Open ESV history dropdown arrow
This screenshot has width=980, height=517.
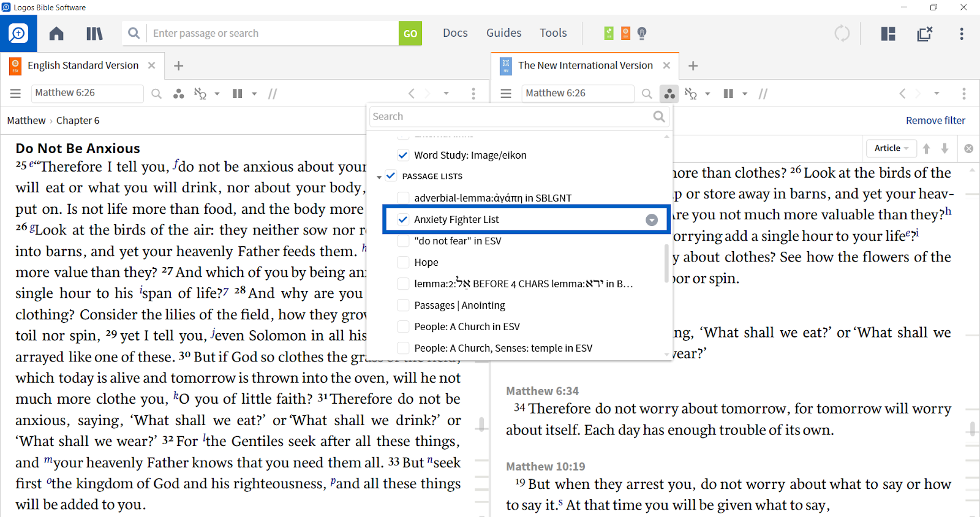[446, 94]
